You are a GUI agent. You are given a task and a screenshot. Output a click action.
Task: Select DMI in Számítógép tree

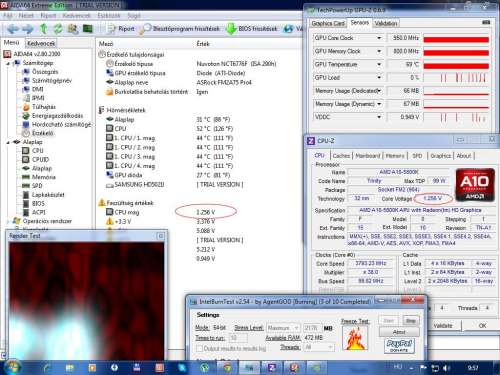point(38,89)
